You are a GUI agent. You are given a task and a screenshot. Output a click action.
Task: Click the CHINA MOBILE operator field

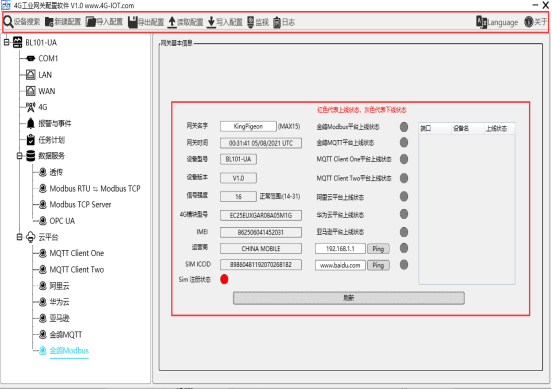261,249
